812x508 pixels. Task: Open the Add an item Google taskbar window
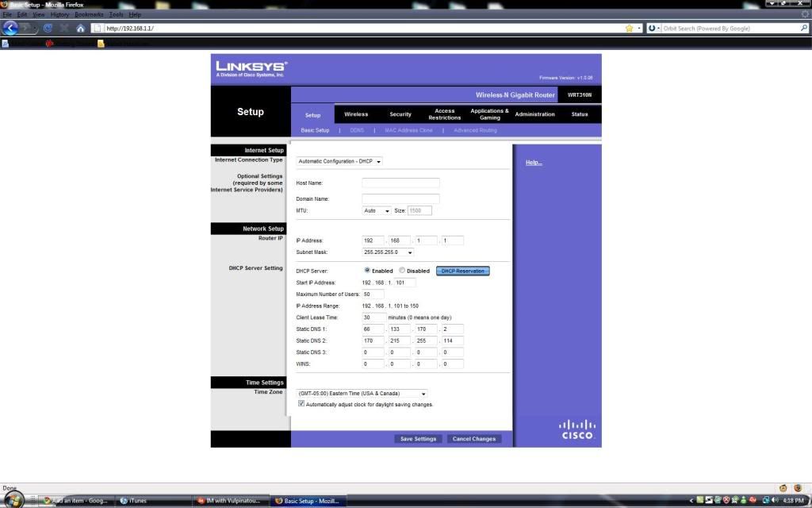tap(75, 501)
